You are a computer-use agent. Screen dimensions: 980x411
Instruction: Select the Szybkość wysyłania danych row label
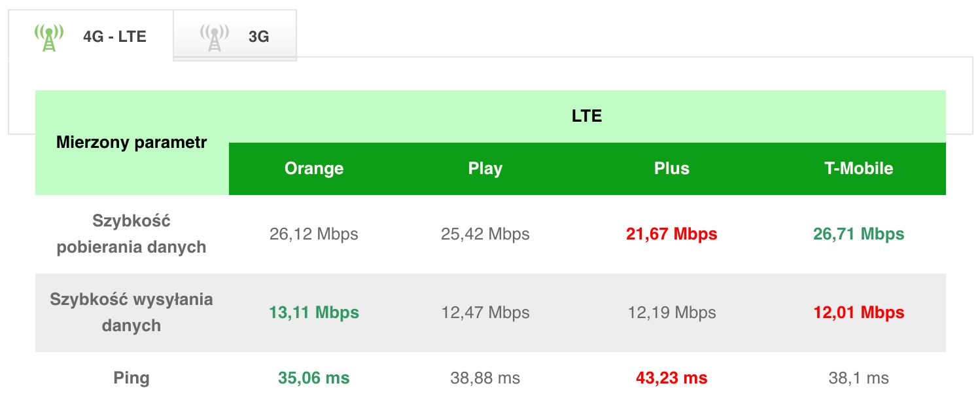[x=131, y=313]
